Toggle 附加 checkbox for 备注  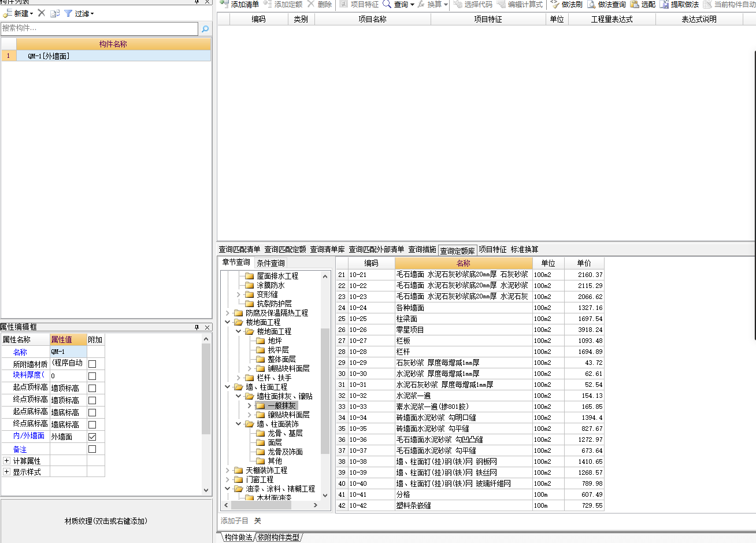point(92,449)
